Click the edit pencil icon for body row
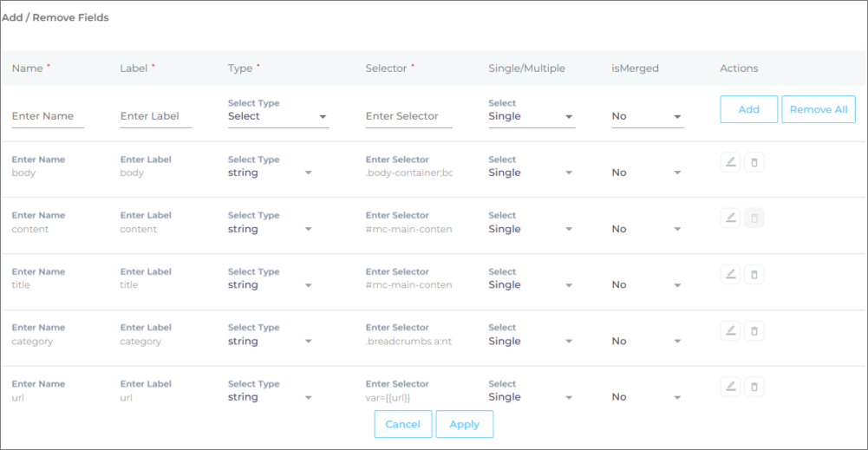This screenshot has width=868, height=450. [730, 162]
